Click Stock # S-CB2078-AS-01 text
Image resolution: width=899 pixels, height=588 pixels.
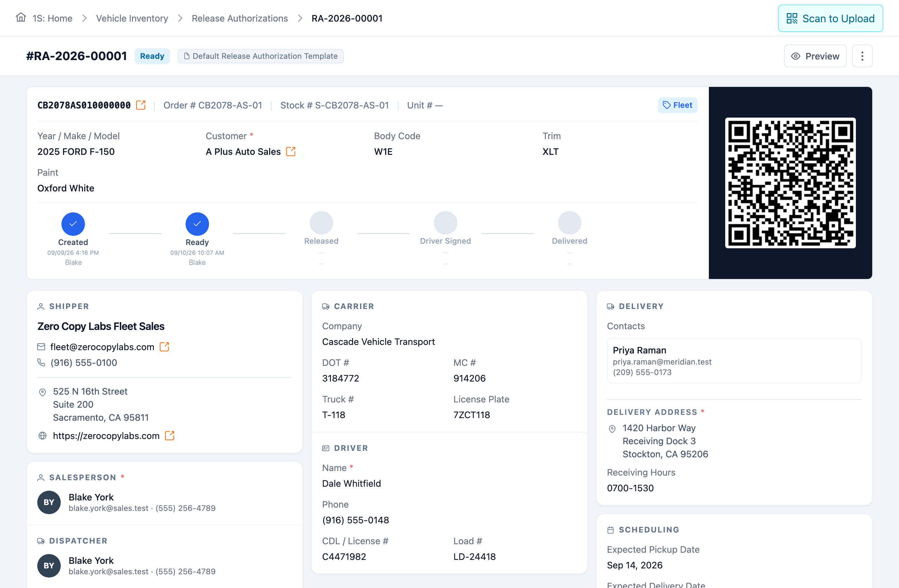click(334, 105)
